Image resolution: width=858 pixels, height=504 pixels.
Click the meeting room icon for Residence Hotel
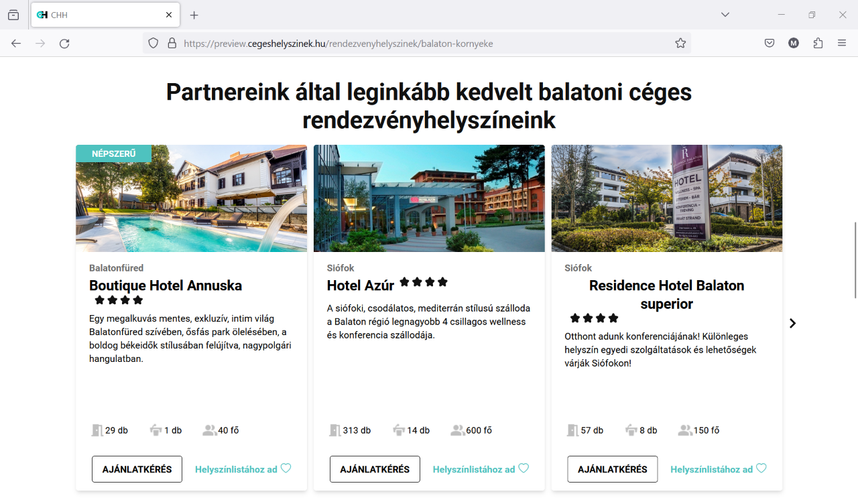pyautogui.click(x=631, y=430)
